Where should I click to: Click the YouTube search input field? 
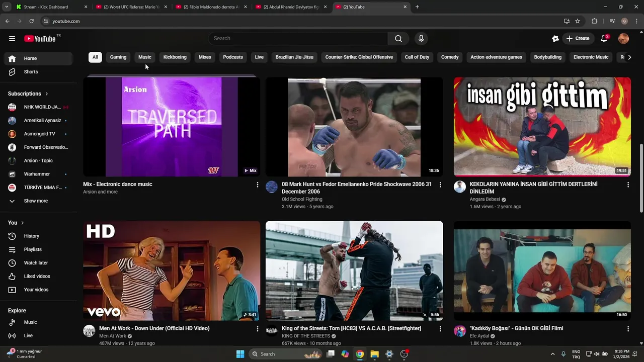(x=298, y=39)
